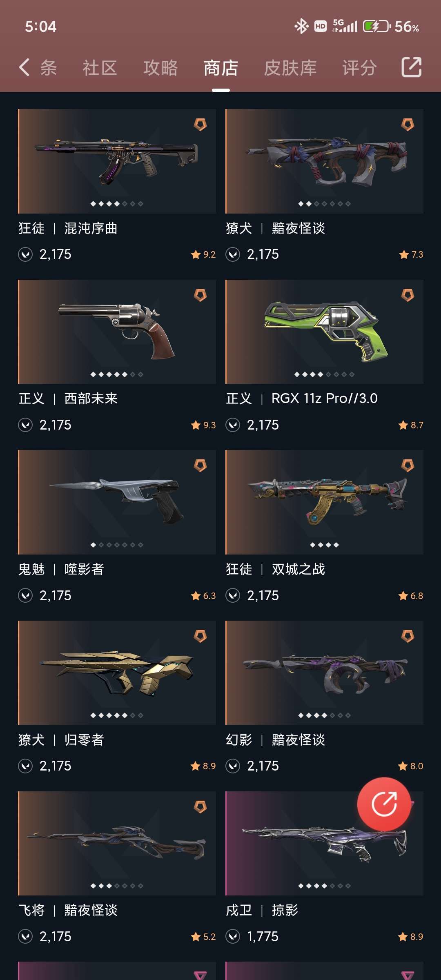441x980 pixels.
Task: Open the share icon in top bar
Action: 411,67
